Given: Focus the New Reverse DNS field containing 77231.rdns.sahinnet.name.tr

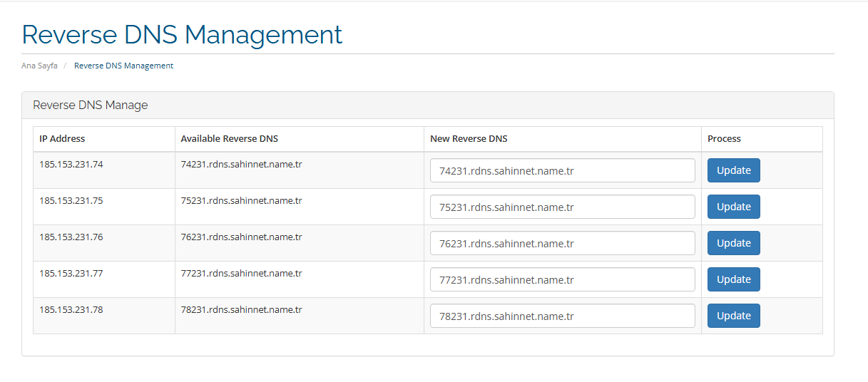Looking at the screenshot, I should tap(563, 279).
